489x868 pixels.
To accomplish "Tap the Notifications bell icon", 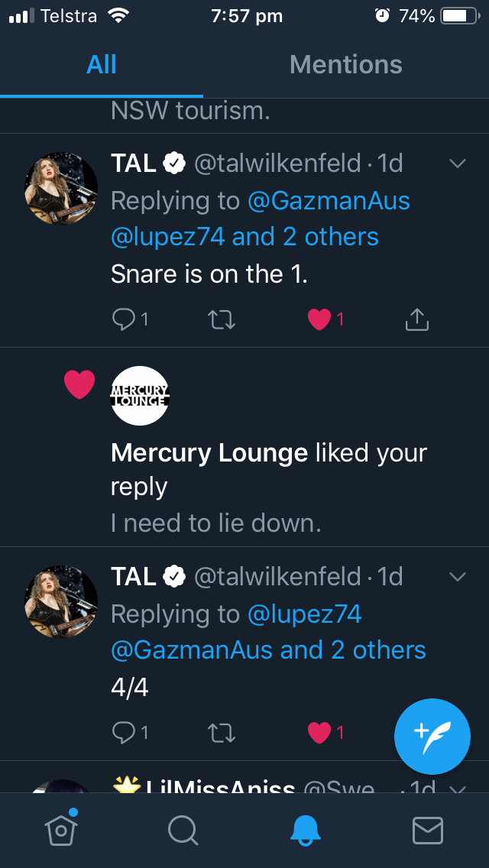I will 305,831.
